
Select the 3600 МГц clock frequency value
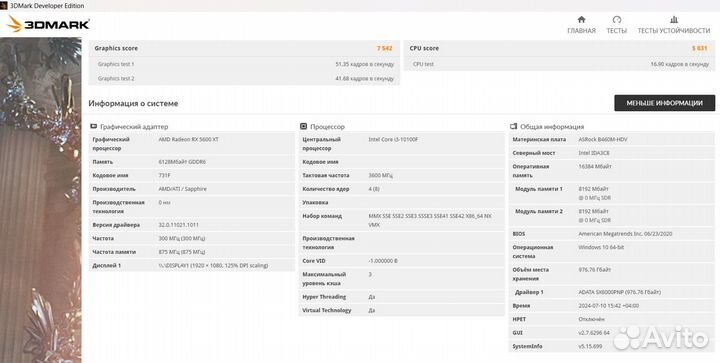tap(380, 175)
